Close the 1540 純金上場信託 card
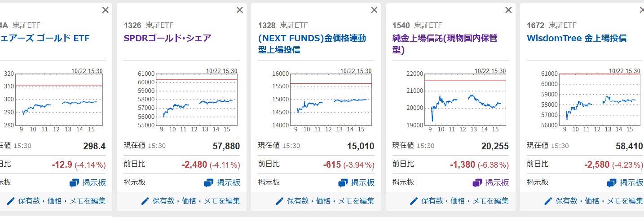Image resolution: width=644 pixels, height=217 pixels. [x=508, y=10]
